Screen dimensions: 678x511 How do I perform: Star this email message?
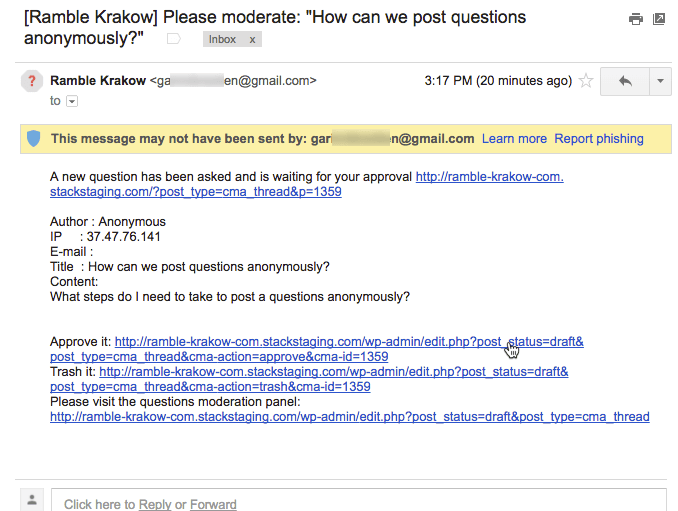point(587,81)
